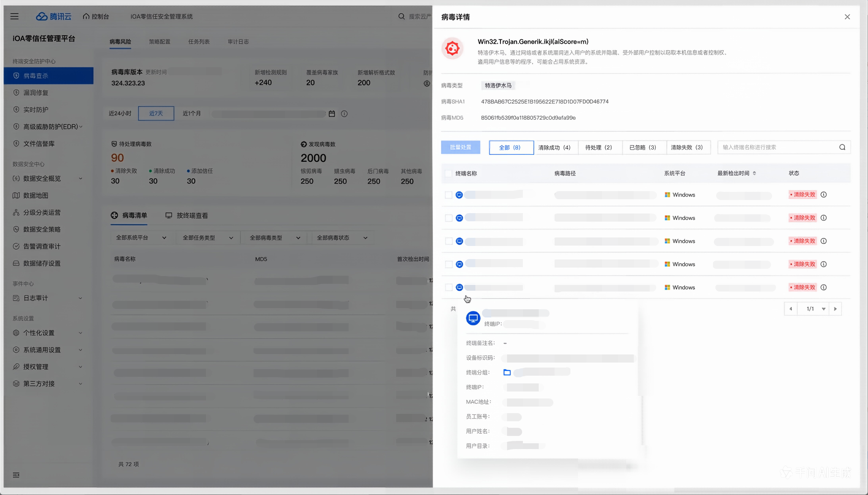Screen dimensions: 868x495
Task: Check the first terminal row checkbox
Action: coord(448,195)
